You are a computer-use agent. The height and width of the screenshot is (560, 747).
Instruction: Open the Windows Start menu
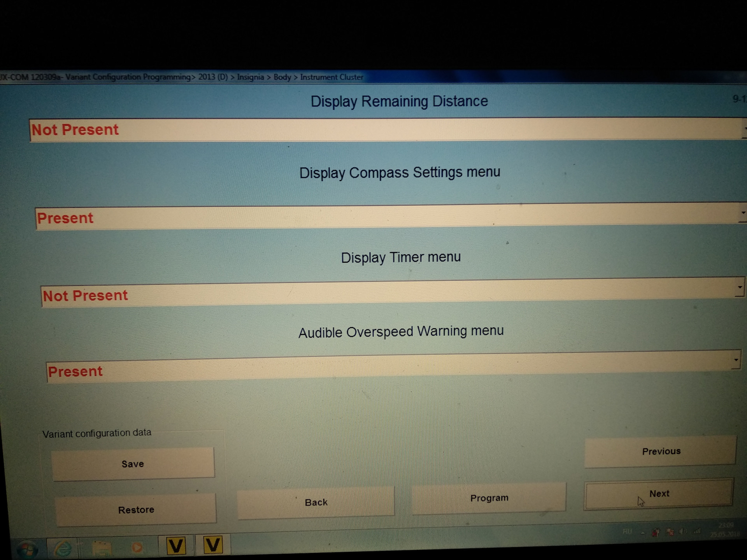[28, 549]
